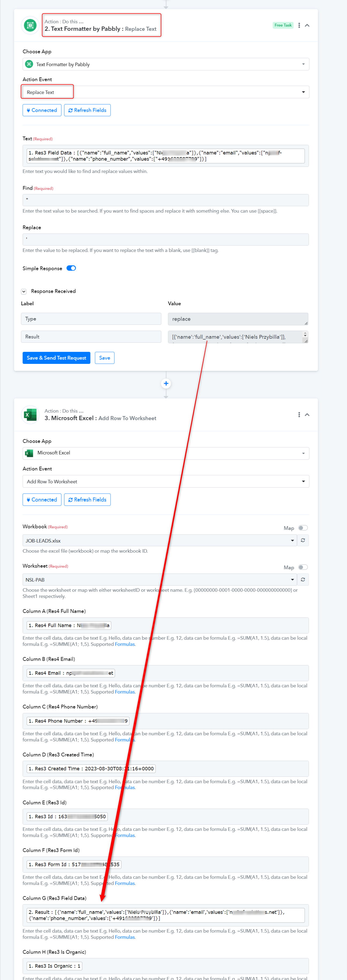Enable the Map toggle for Worksheet
The width and height of the screenshot is (347, 980).
click(303, 567)
